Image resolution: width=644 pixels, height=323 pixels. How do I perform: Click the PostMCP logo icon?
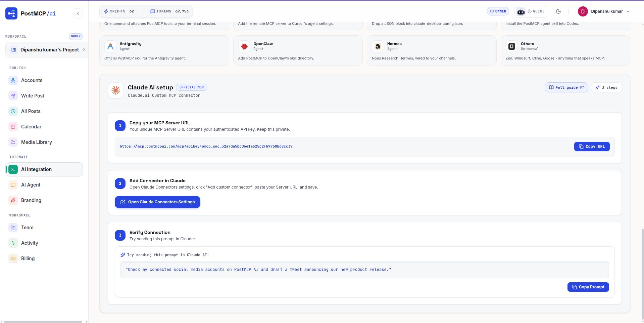pyautogui.click(x=11, y=13)
